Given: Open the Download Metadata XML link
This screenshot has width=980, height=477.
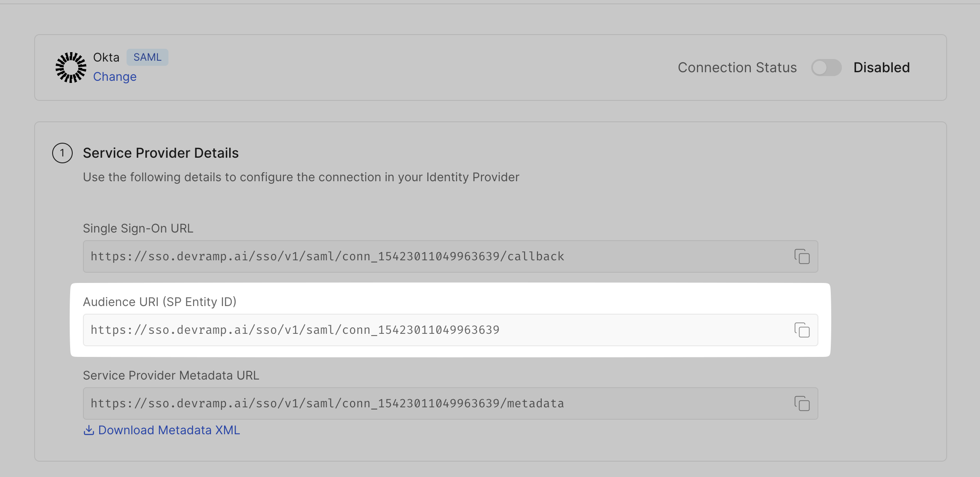Looking at the screenshot, I should (169, 430).
